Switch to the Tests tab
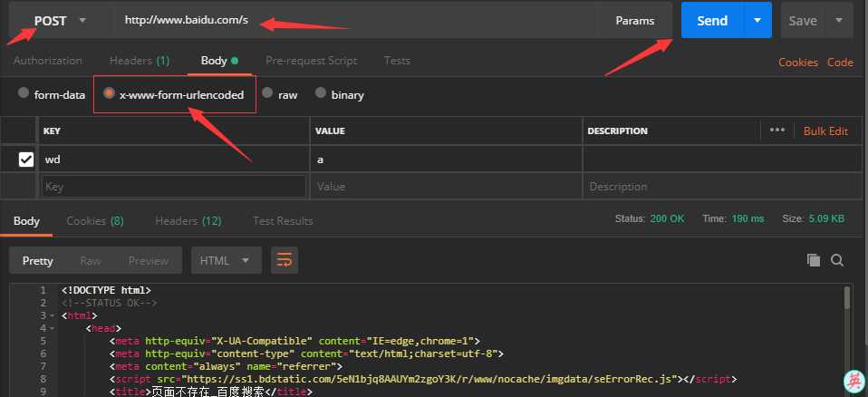The image size is (868, 397). (397, 61)
